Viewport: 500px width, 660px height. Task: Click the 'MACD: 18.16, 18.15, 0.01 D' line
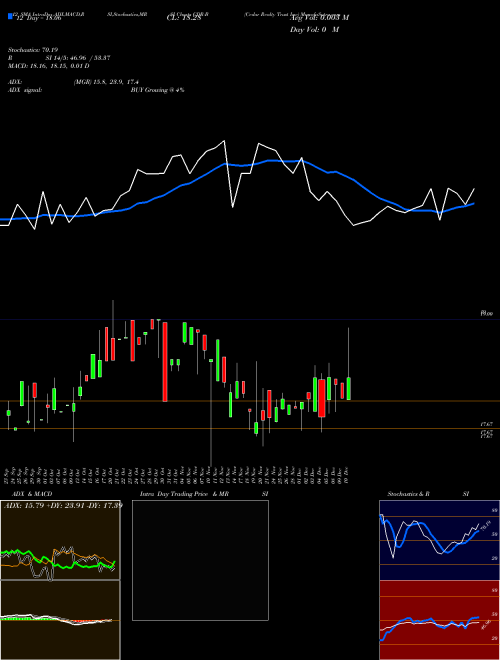(x=48, y=66)
